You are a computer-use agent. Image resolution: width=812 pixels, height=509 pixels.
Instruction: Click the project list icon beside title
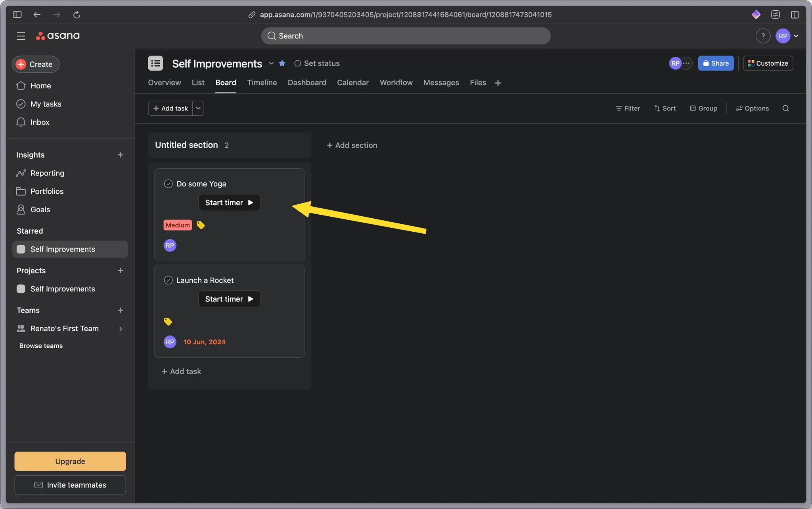pyautogui.click(x=155, y=63)
